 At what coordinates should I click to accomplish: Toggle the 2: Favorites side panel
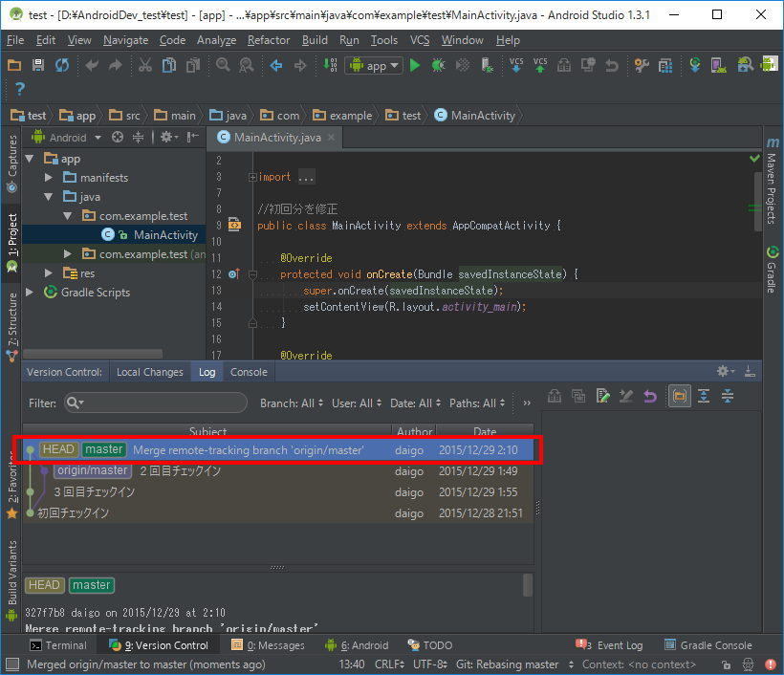(x=11, y=484)
